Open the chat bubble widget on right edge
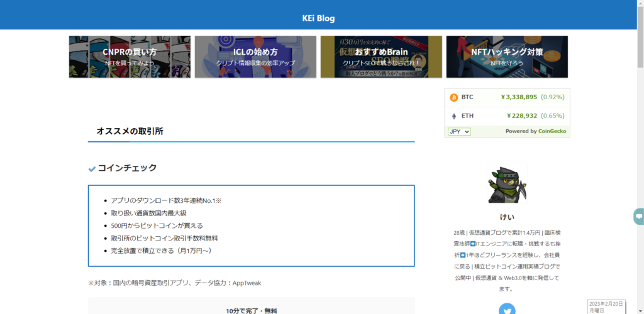The image size is (644, 314). pyautogui.click(x=638, y=217)
